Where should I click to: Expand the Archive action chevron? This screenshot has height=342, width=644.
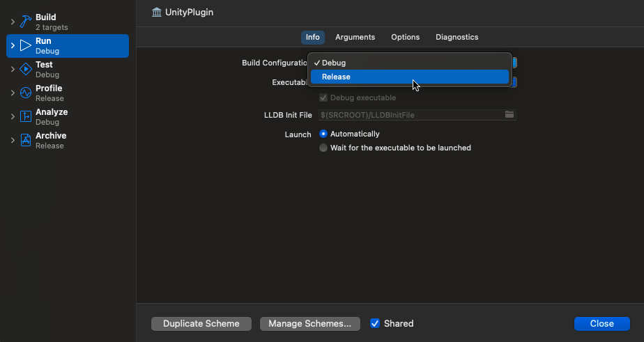pyautogui.click(x=13, y=141)
